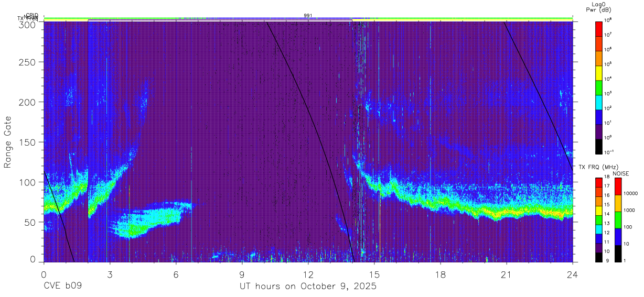Click the '14' label on TX FRQ scale
Viewport: 644px width, 297px height.
(608, 214)
